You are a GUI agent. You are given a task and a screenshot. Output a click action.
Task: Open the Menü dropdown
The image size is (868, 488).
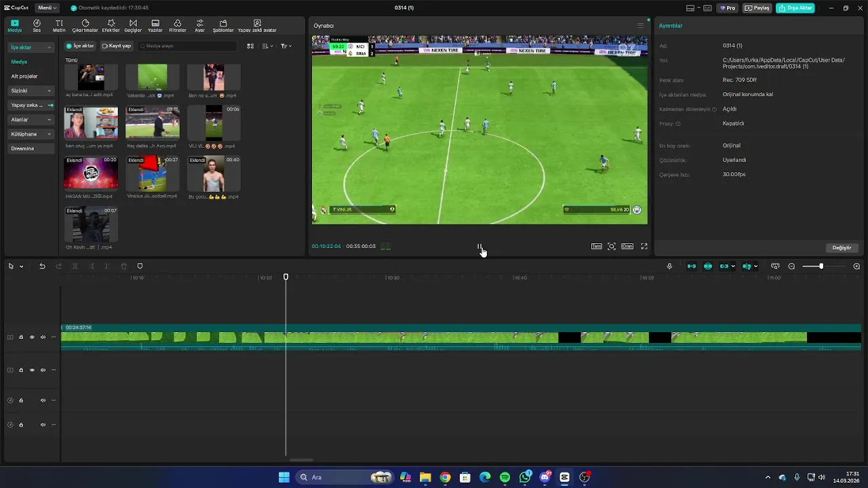click(x=47, y=7)
